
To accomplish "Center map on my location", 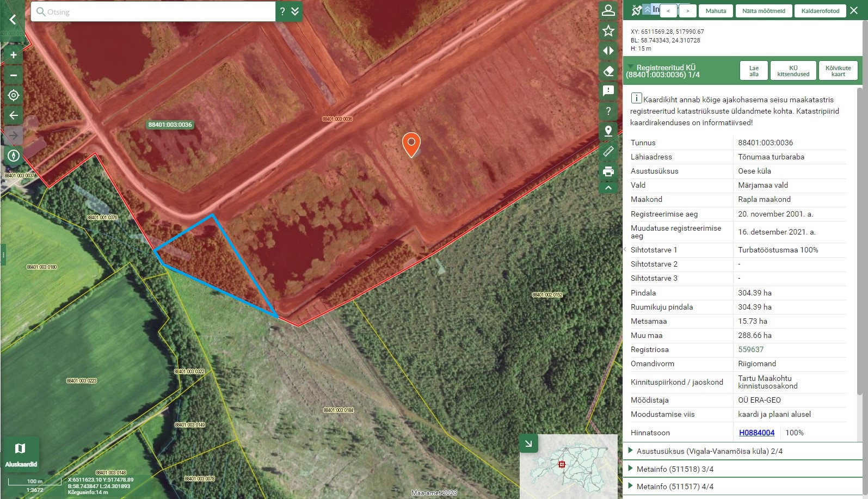I will [14, 95].
